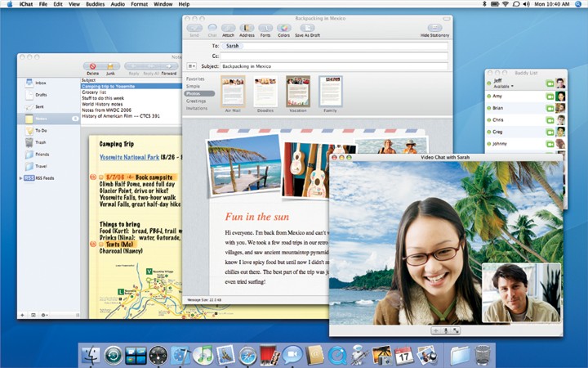Click the Delete icon in Mail toolbar
Viewport: 588px width, 368px height.
[92, 66]
